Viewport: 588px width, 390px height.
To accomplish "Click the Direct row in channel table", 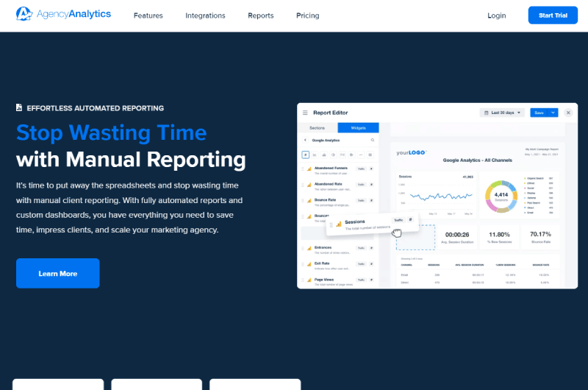I will tap(477, 283).
